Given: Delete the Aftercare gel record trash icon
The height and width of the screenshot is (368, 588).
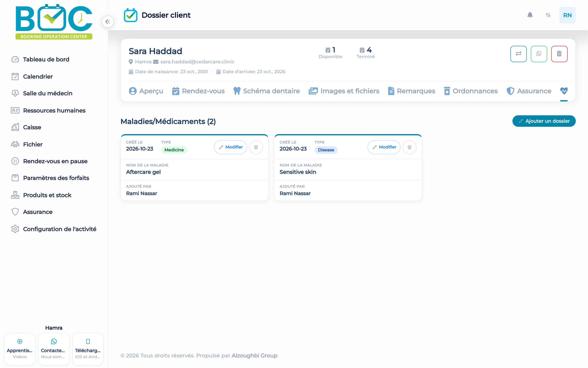Looking at the screenshot, I should (x=256, y=147).
